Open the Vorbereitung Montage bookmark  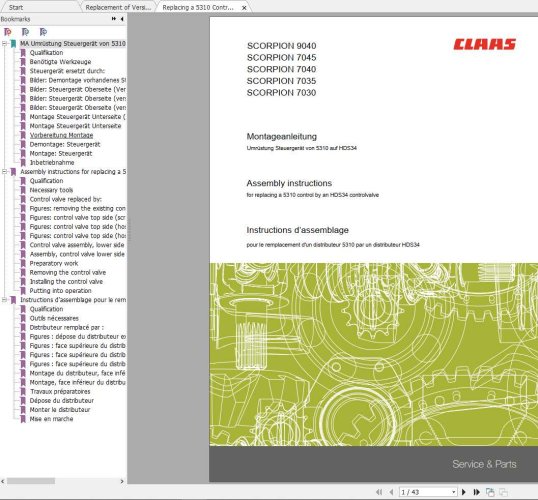point(61,135)
